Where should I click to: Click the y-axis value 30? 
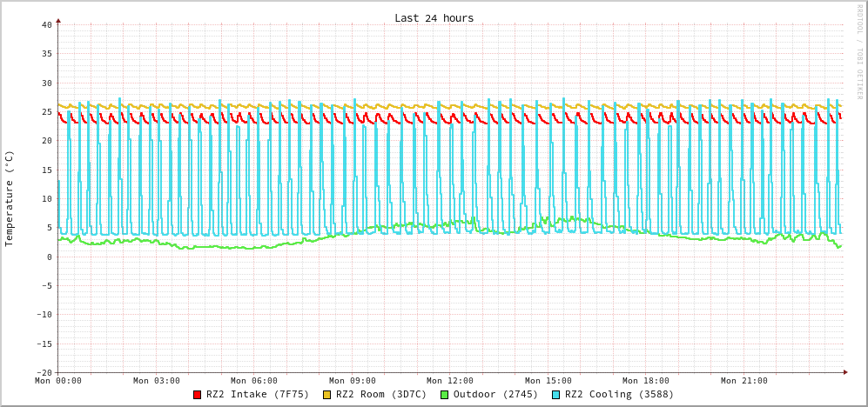click(x=46, y=83)
